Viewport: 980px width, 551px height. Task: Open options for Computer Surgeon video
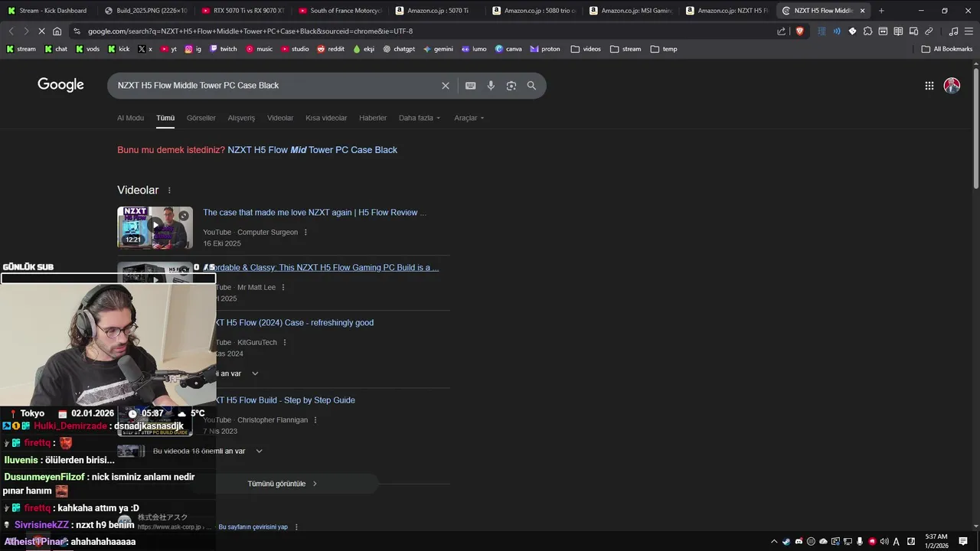pos(305,233)
